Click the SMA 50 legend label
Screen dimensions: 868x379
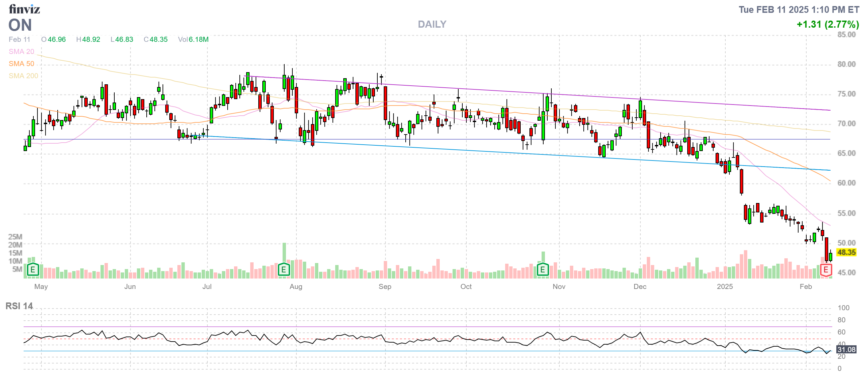coord(21,64)
